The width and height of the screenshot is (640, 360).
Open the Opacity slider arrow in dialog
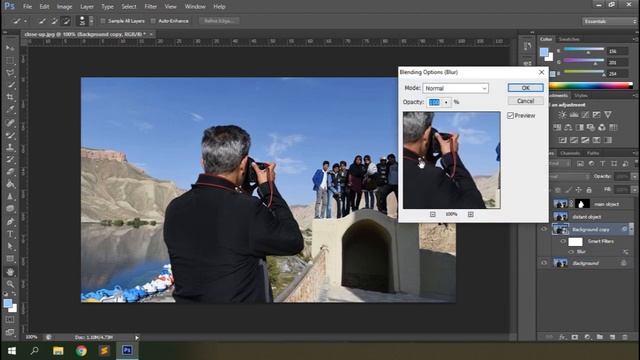tap(446, 102)
